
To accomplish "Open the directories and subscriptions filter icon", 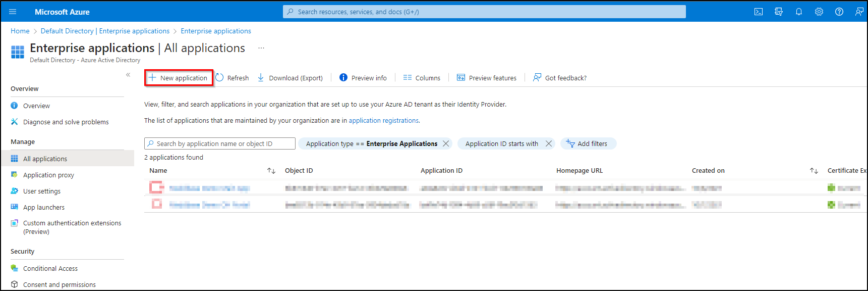I will pyautogui.click(x=778, y=12).
